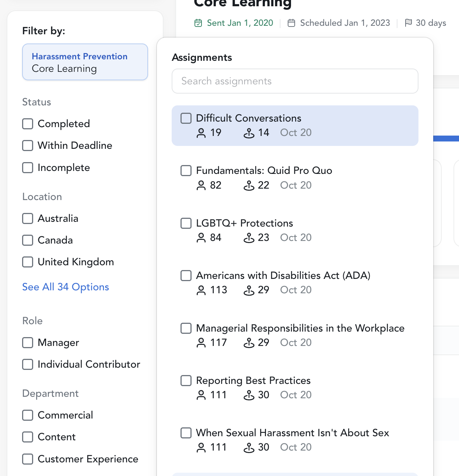Click the learner count 82 in Quid Pro Quo row
Viewport: 459px width, 476px height.
(216, 185)
